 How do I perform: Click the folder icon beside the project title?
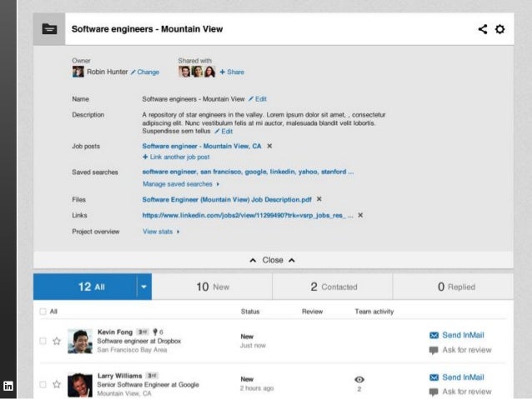point(50,29)
